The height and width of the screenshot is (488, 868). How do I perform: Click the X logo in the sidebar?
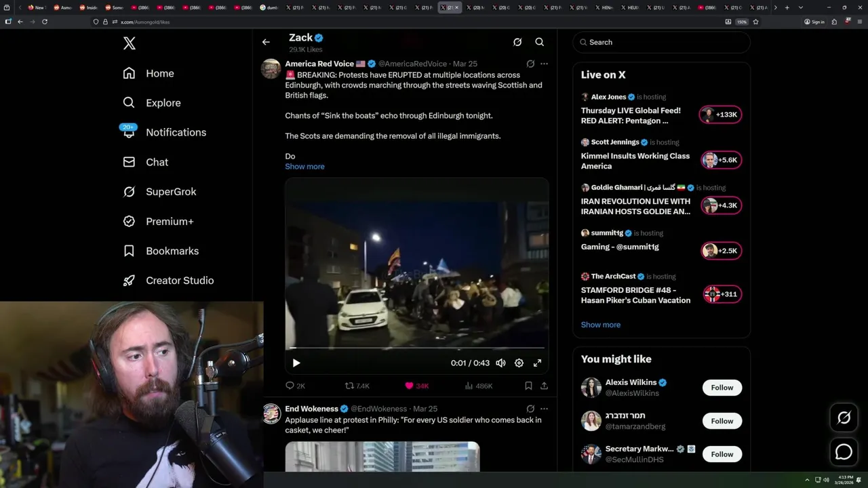click(130, 43)
